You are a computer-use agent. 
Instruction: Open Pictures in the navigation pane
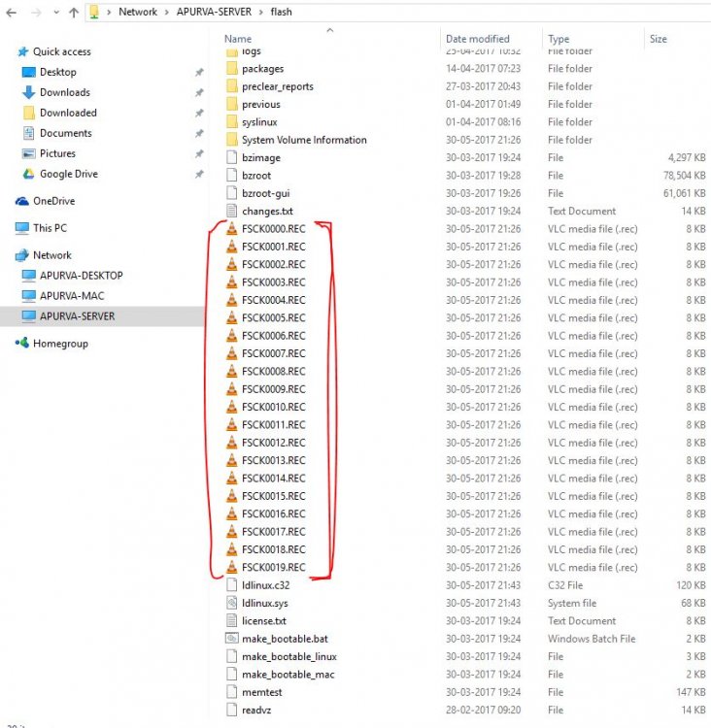[57, 153]
